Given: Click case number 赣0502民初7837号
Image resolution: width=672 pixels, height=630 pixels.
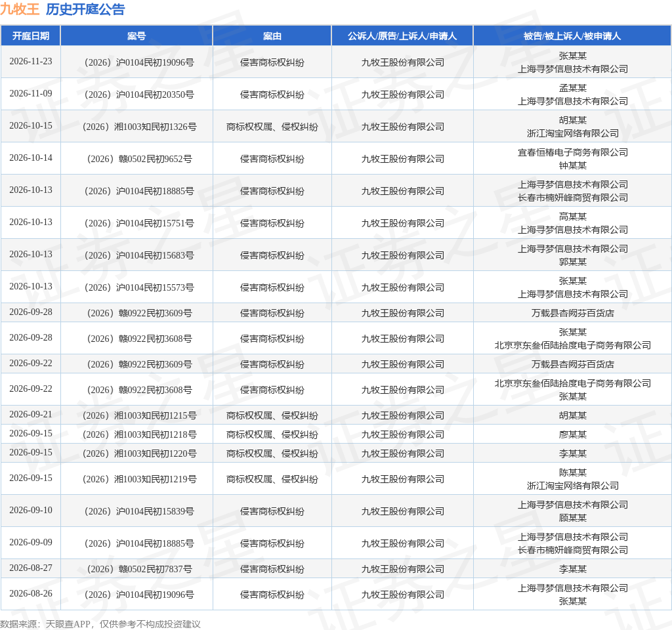Looking at the screenshot, I should pos(139,569).
